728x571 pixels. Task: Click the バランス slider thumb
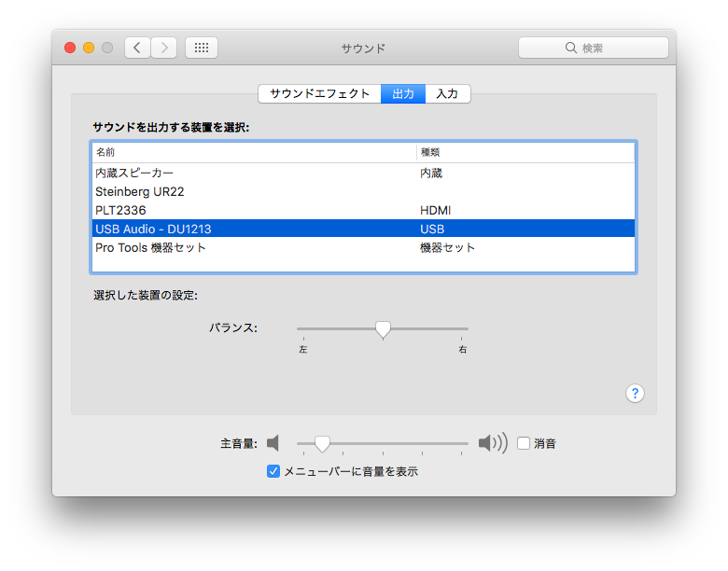tap(383, 329)
